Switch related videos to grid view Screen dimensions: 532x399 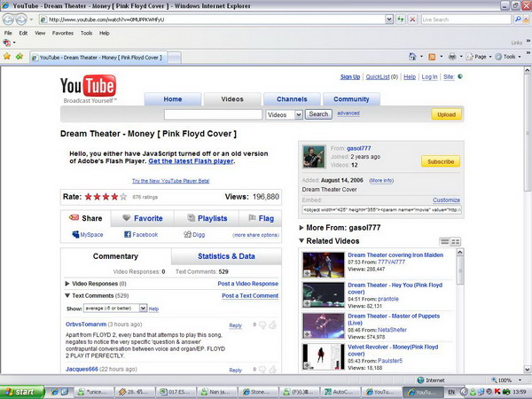click(456, 241)
